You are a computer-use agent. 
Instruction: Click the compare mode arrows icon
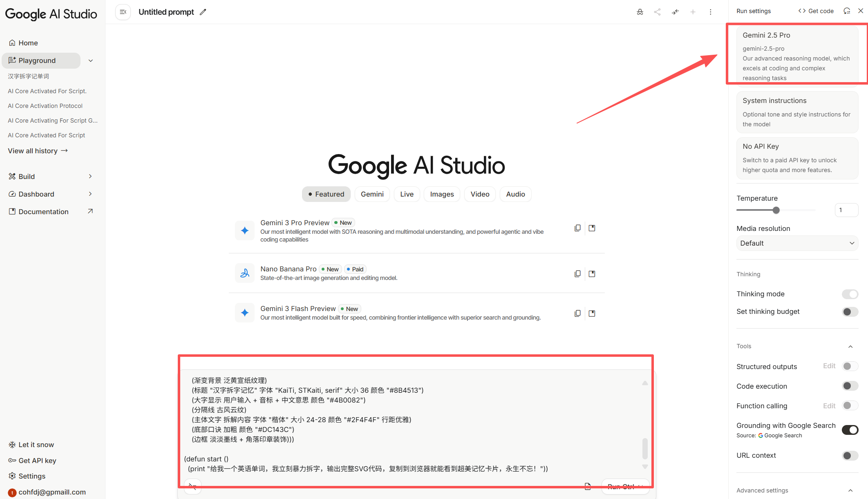[675, 12]
